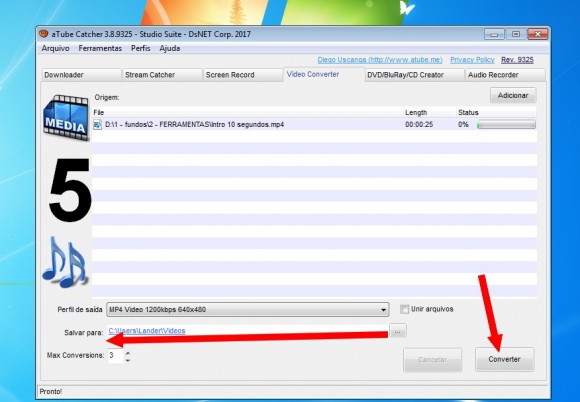Screen dimensions: 580x402
Task: Click the Adicionar button
Action: click(x=513, y=95)
